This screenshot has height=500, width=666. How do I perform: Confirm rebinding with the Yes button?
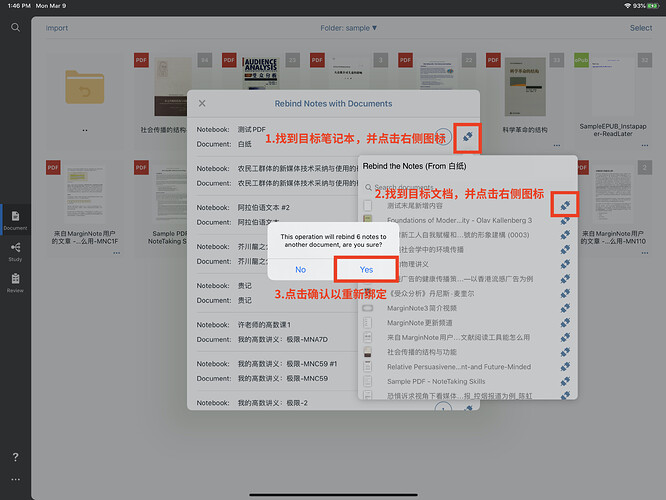(x=366, y=270)
